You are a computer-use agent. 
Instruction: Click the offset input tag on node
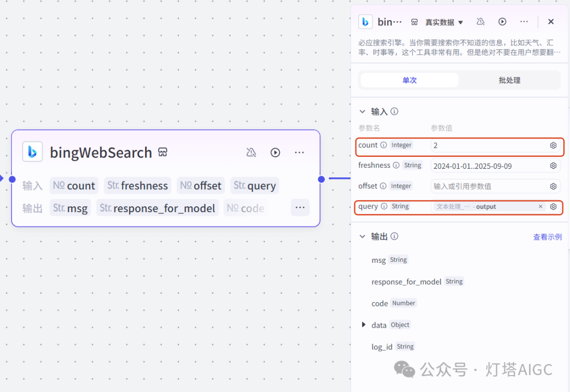tap(201, 186)
